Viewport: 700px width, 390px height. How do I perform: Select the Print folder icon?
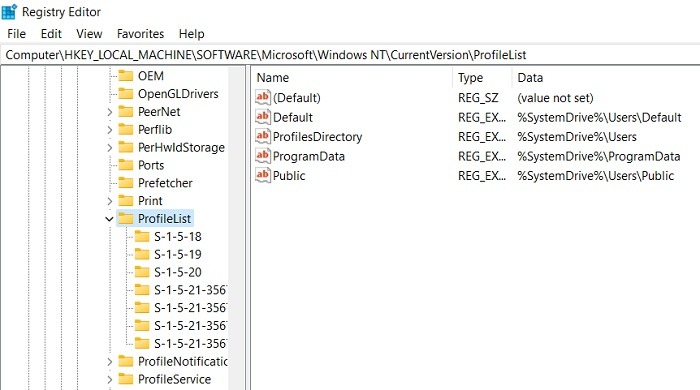[126, 200]
